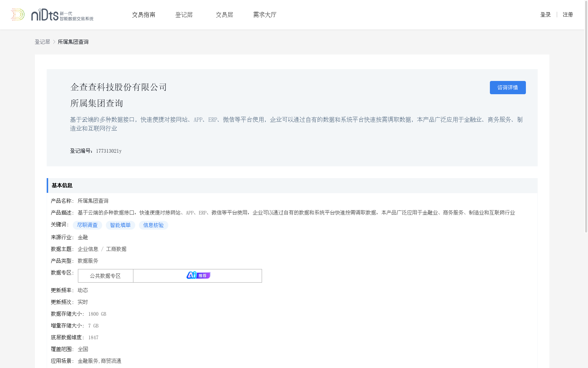Click the 登记层 breadcrumb link
The image size is (588, 368).
click(42, 42)
